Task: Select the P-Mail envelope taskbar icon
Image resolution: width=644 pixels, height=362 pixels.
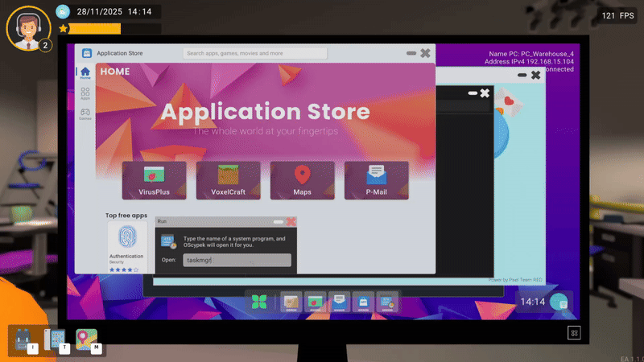Action: coord(339,301)
